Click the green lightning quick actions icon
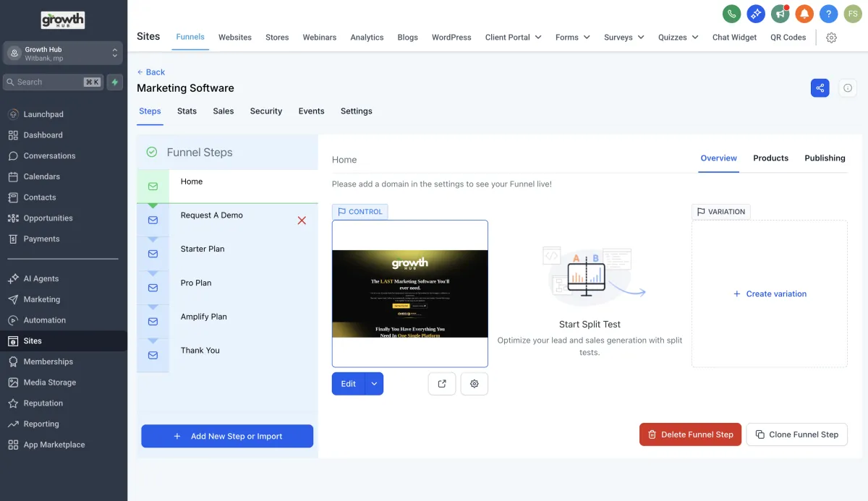Viewport: 868px width, 501px height. (x=115, y=82)
